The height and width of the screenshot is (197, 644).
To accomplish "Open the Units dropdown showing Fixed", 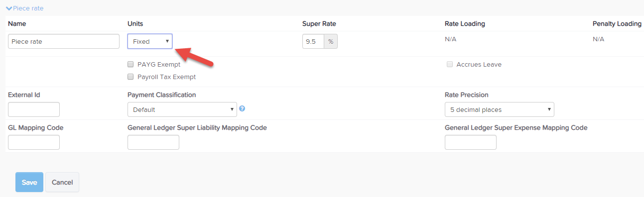I will (150, 41).
